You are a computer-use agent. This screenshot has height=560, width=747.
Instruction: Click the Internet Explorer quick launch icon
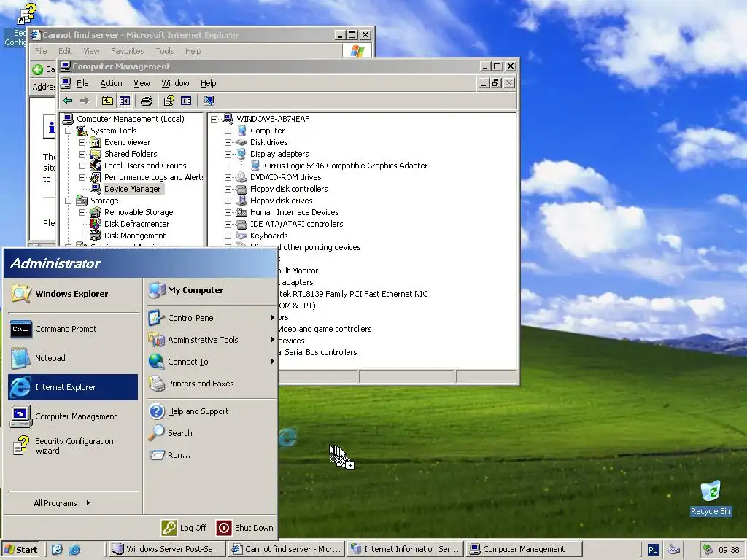click(74, 550)
